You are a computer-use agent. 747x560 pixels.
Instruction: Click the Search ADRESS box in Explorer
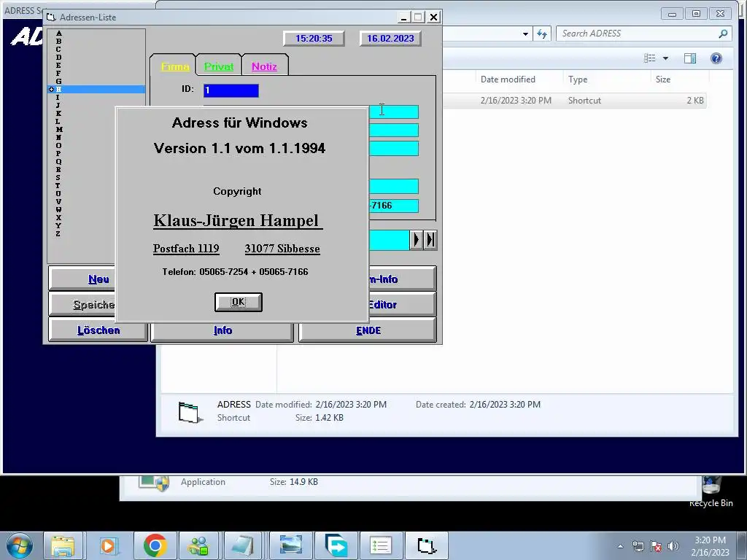coord(638,34)
